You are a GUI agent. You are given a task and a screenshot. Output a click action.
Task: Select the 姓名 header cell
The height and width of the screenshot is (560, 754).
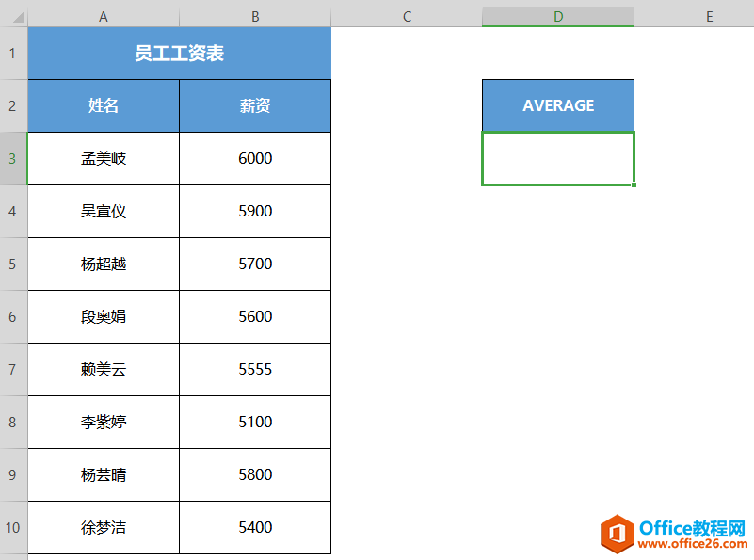coord(103,105)
